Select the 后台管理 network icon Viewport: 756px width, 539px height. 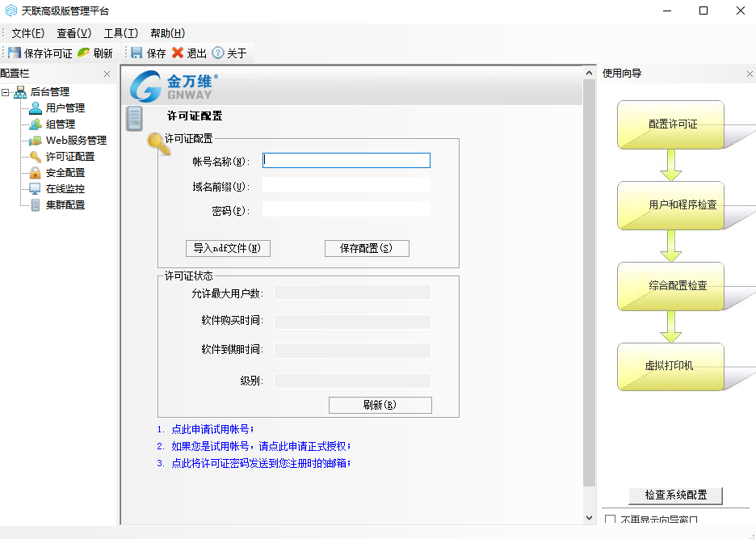point(19,91)
